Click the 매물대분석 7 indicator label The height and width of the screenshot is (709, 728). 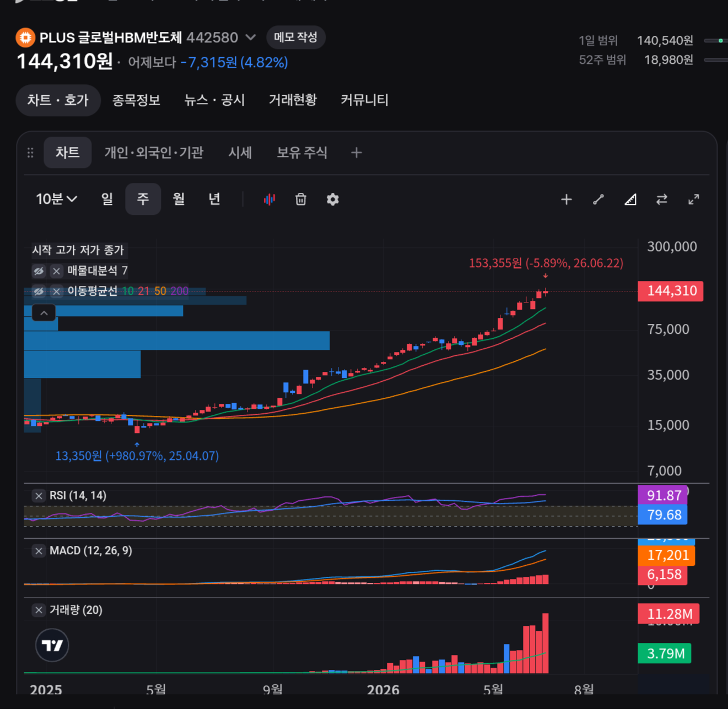[x=98, y=271]
